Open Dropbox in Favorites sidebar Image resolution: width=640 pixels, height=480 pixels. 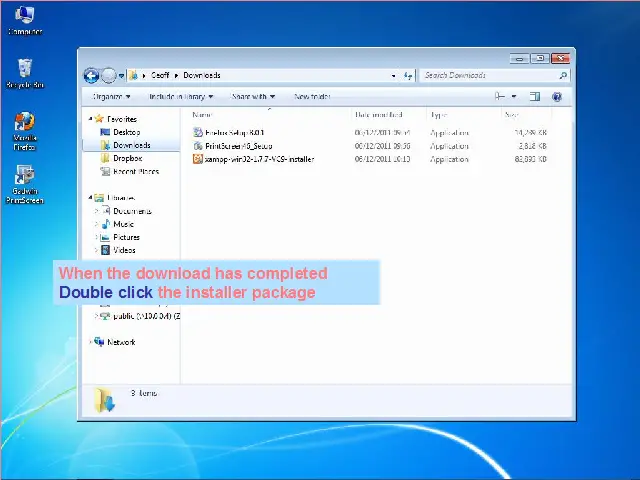click(x=127, y=158)
